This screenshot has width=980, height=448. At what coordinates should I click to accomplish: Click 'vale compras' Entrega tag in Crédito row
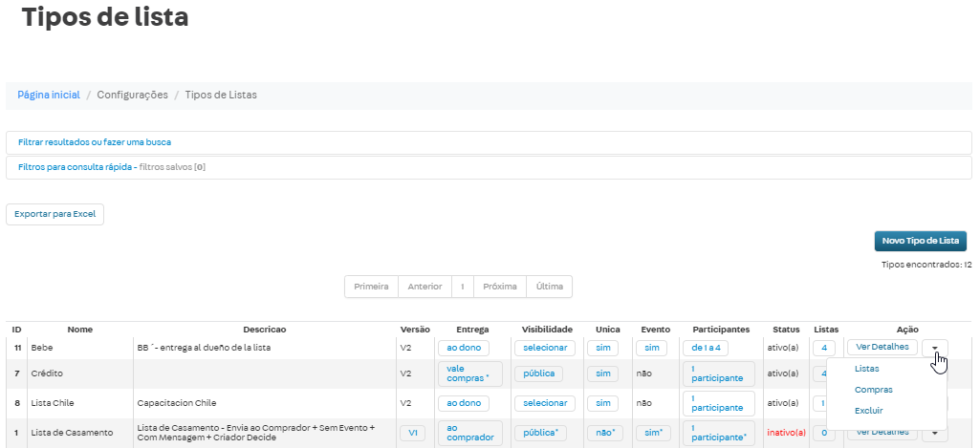click(468, 373)
